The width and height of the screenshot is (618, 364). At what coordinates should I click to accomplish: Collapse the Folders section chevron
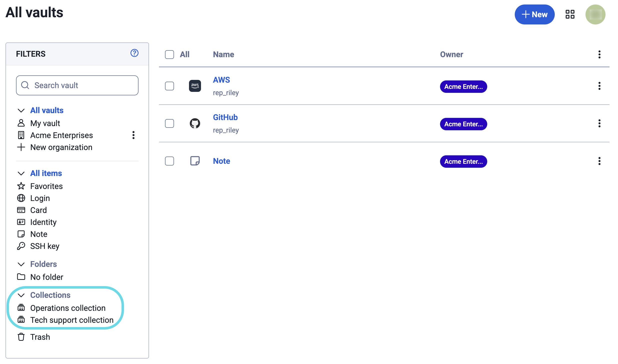pos(21,264)
